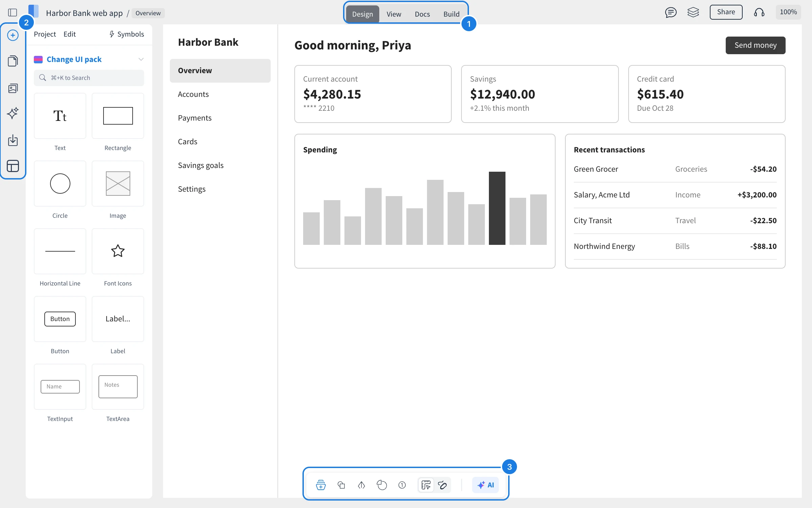Select the Font Icons star component
Viewport: 812px width, 508px height.
click(118, 251)
